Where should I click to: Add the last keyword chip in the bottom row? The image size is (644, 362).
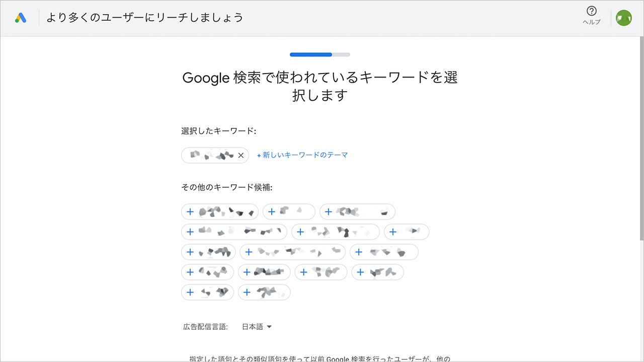(264, 292)
